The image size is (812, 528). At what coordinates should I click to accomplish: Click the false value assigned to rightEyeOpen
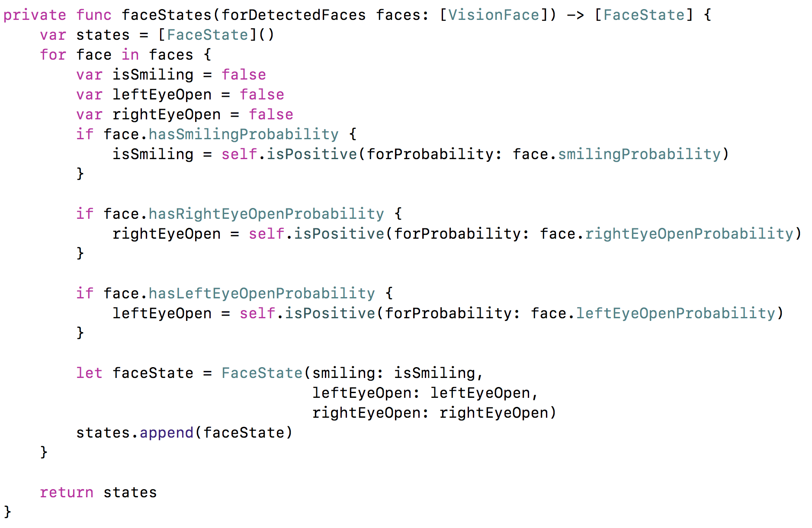(x=271, y=115)
